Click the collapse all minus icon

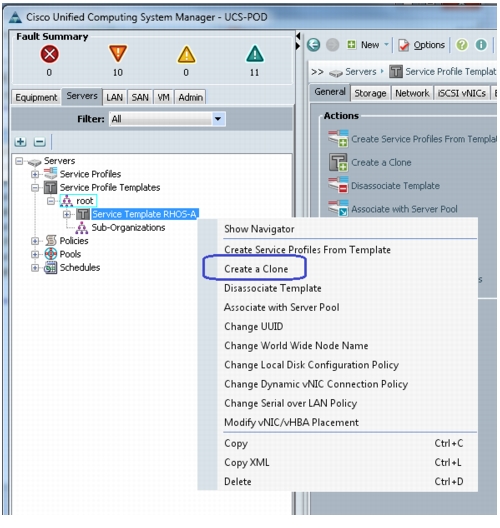(x=39, y=142)
